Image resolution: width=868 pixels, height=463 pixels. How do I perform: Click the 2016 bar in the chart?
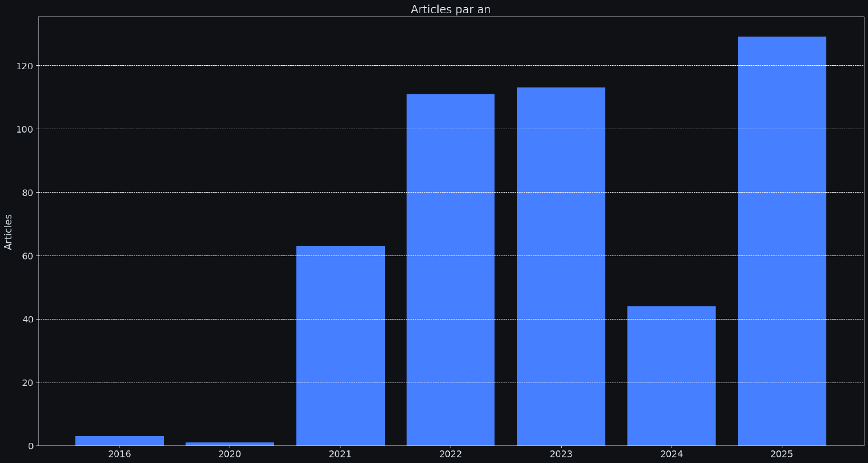(x=119, y=441)
